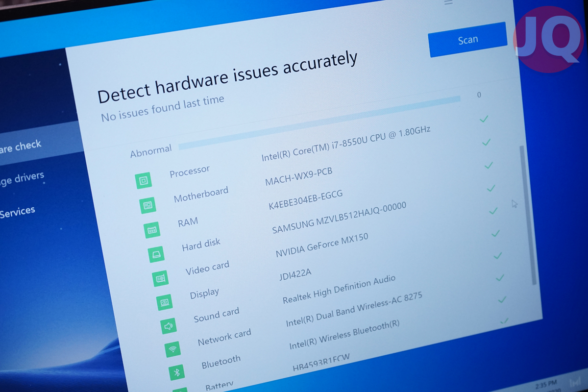This screenshot has width=588, height=392.
Task: Click the Display row status checkmark
Action: click(x=495, y=233)
